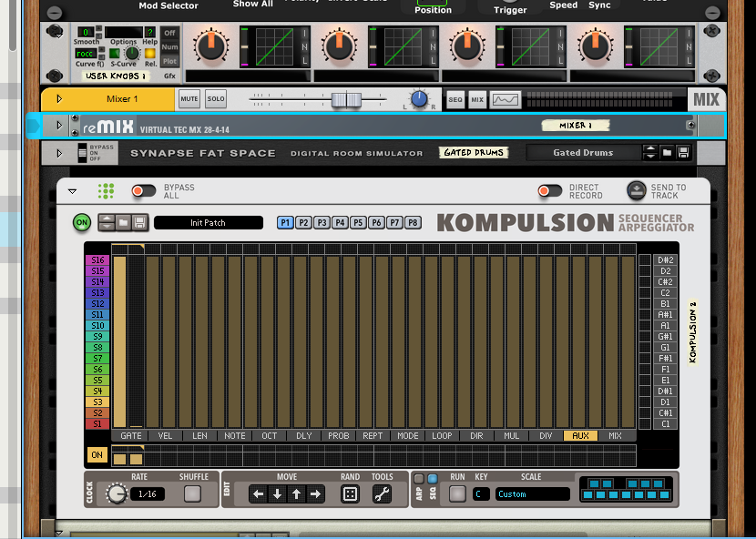The width and height of the screenshot is (756, 539).
Task: Save Kompulsion patch with floppy icon
Action: 140,223
